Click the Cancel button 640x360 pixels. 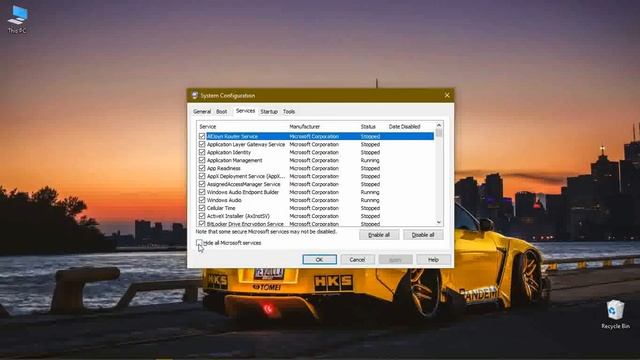(x=357, y=260)
